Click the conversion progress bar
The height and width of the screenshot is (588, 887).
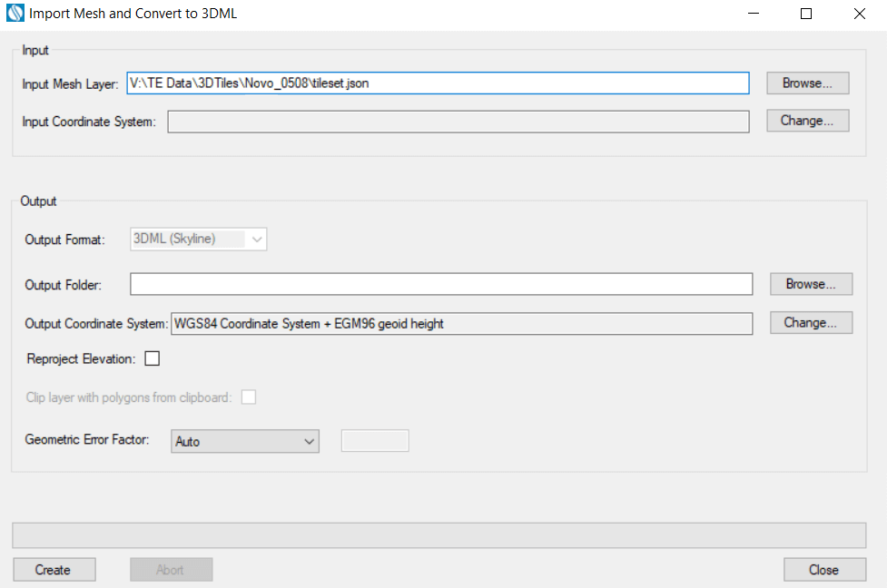tap(439, 535)
